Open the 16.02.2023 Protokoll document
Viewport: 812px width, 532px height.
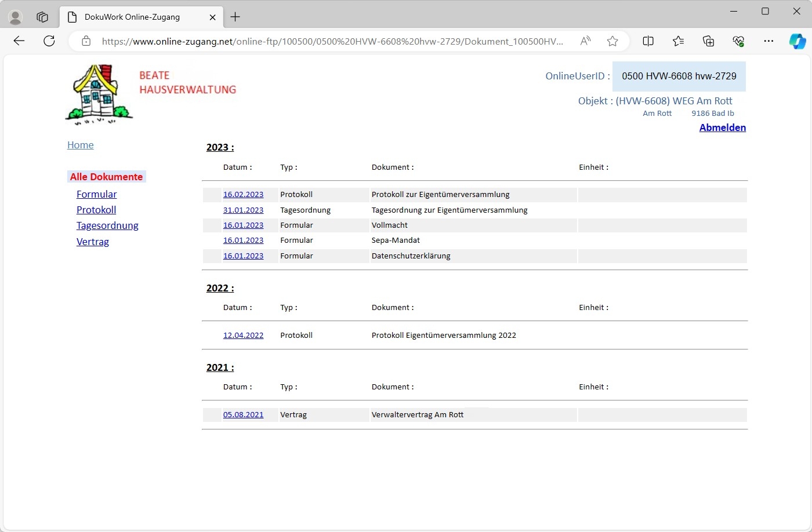pyautogui.click(x=243, y=195)
